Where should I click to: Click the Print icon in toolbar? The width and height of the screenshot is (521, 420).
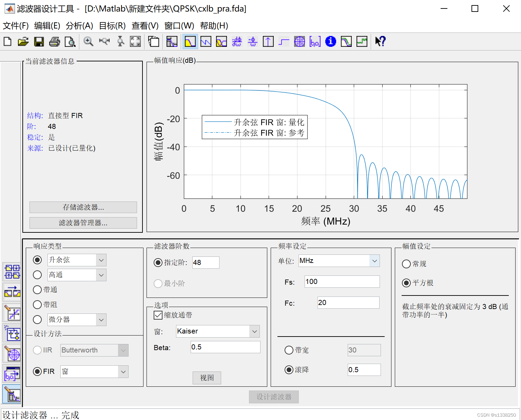coord(55,42)
